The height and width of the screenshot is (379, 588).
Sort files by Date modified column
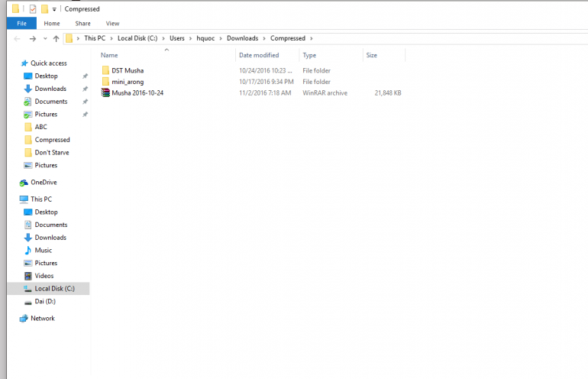coord(259,55)
